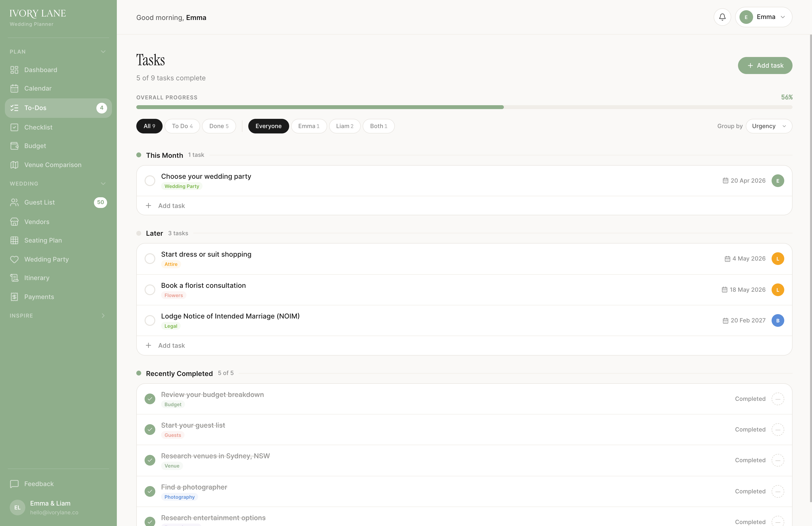Image resolution: width=812 pixels, height=526 pixels.
Task: Open Venue Comparison map icon
Action: pyautogui.click(x=14, y=165)
